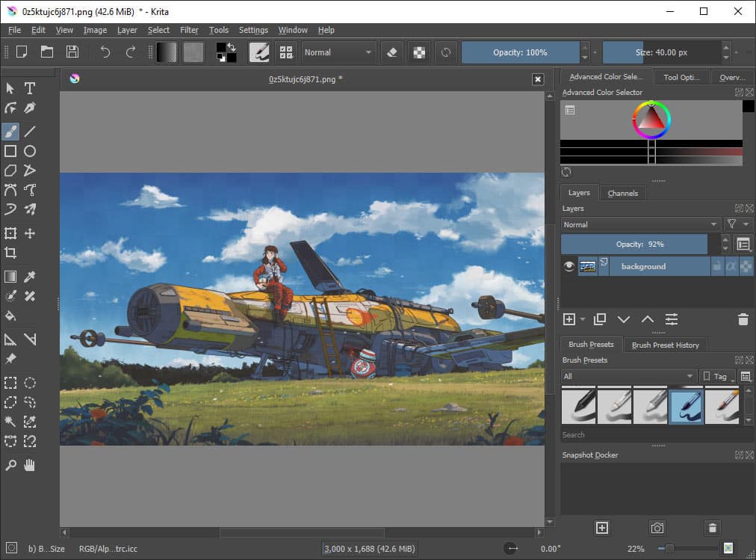756x560 pixels.
Task: Switch to the Tool Options tab
Action: (681, 77)
